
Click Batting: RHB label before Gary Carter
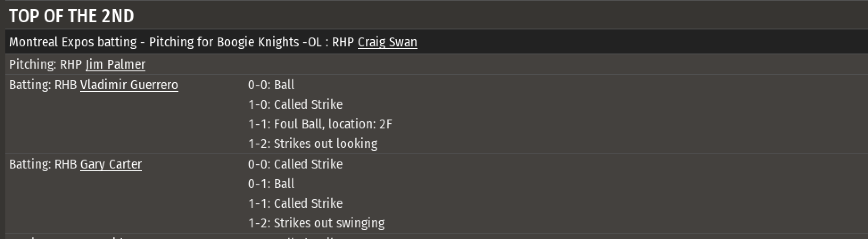tap(43, 164)
